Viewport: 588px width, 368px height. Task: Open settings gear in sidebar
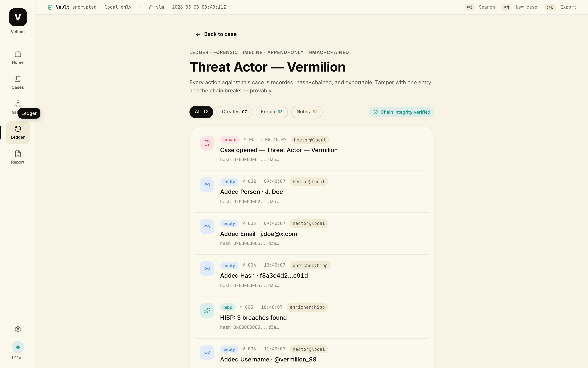coord(18,329)
